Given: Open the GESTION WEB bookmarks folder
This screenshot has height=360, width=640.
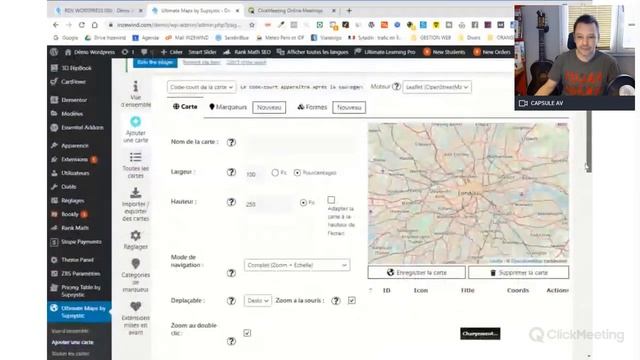Looking at the screenshot, I should point(431,38).
